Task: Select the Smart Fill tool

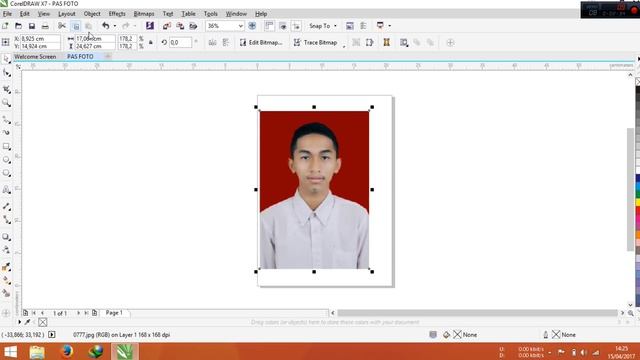Action: tap(6, 293)
